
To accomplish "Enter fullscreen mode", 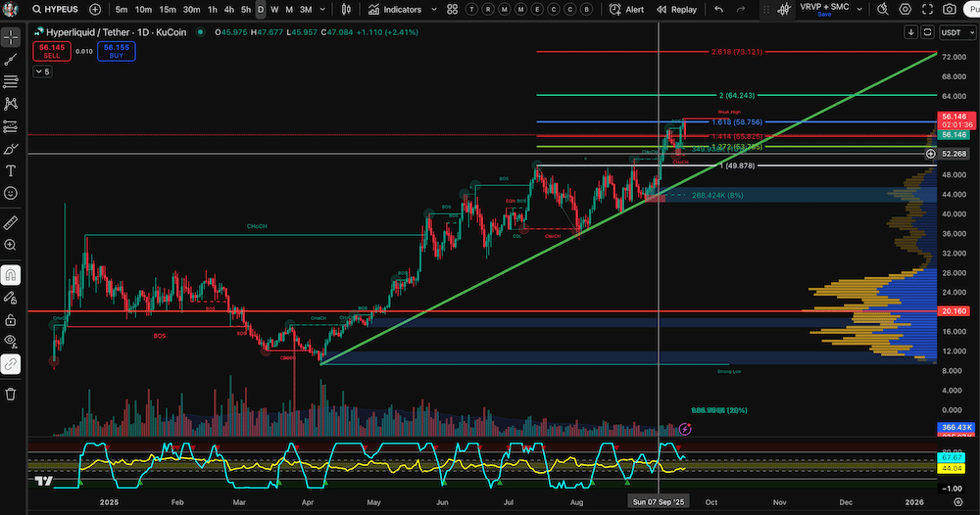I will click(x=927, y=10).
